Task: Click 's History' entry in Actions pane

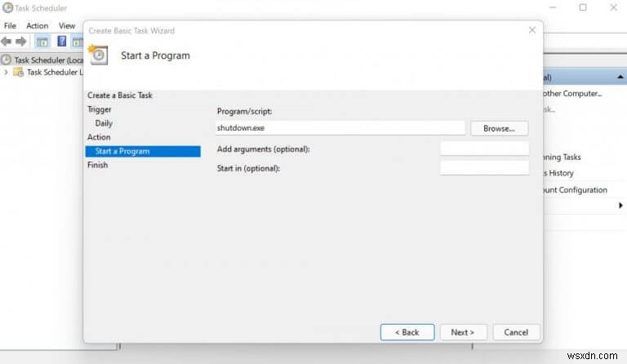Action: [x=558, y=173]
